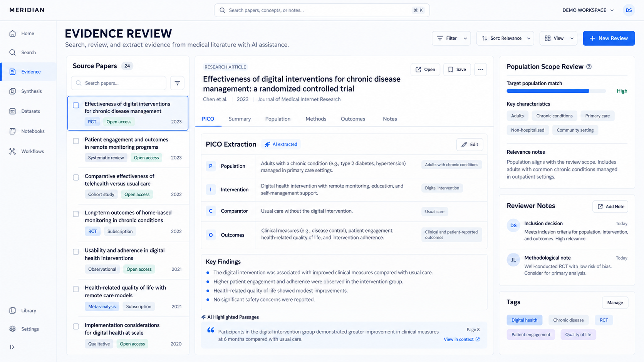This screenshot has height=362, width=644.
Task: Open the three-dot more options menu
Action: [x=481, y=70]
